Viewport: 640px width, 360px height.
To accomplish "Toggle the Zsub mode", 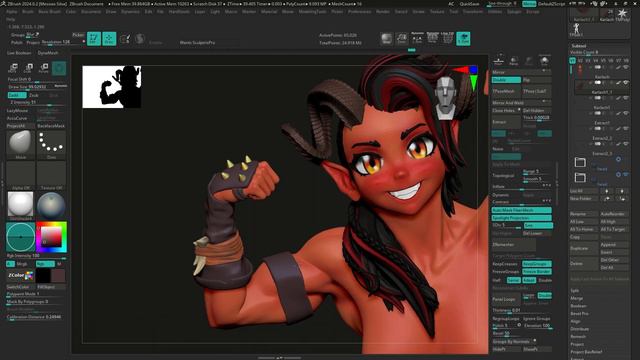I will pyautogui.click(x=34, y=95).
